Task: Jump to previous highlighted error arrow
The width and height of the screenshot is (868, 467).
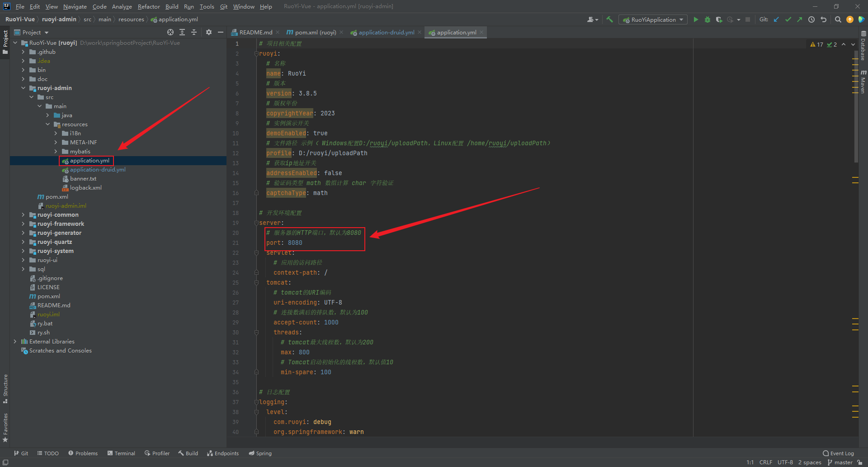Action: click(x=844, y=44)
